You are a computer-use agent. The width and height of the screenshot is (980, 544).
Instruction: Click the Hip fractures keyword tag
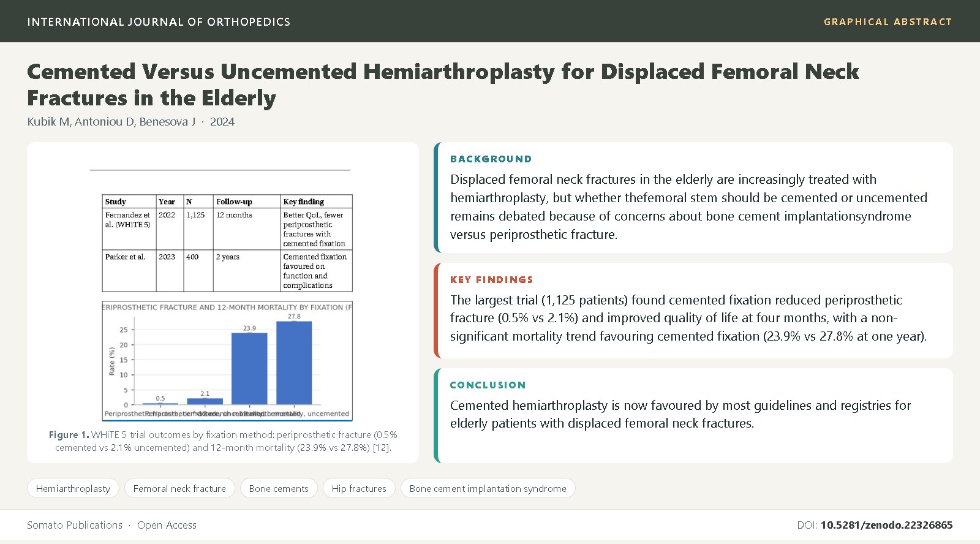(x=359, y=488)
